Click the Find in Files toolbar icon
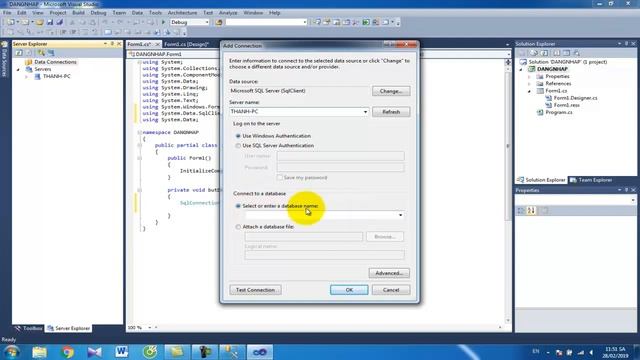This screenshot has height=360, width=640. pyautogui.click(x=219, y=22)
